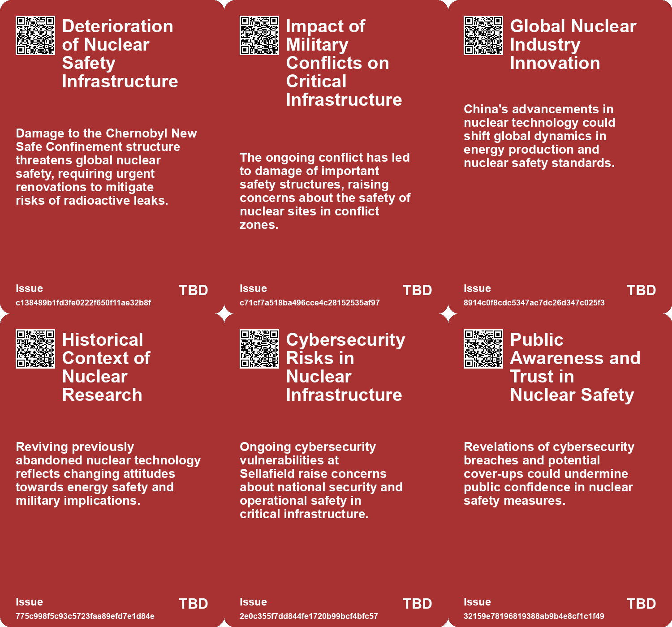Select the Cybersecurity Risks in Nuclear Infrastructure title
Viewport: 672px width, 627px height.
[345, 367]
